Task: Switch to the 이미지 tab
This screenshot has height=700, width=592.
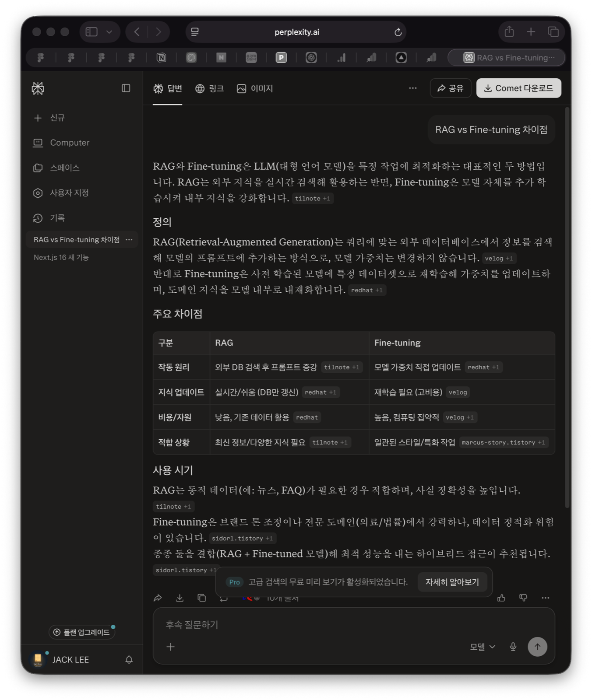Action: tap(254, 88)
